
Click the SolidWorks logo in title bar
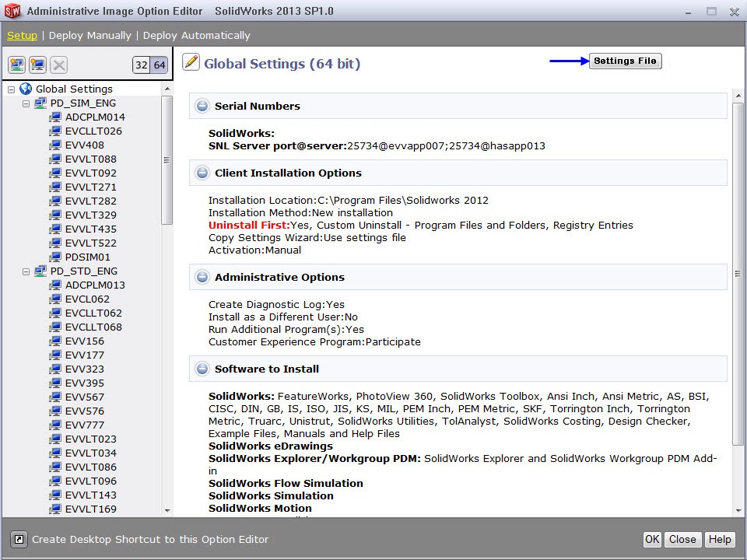pyautogui.click(x=12, y=11)
